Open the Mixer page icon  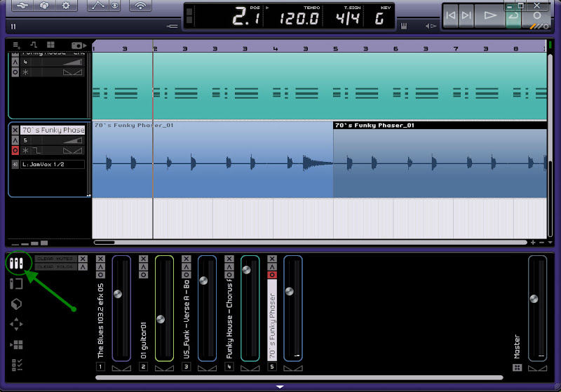point(18,264)
